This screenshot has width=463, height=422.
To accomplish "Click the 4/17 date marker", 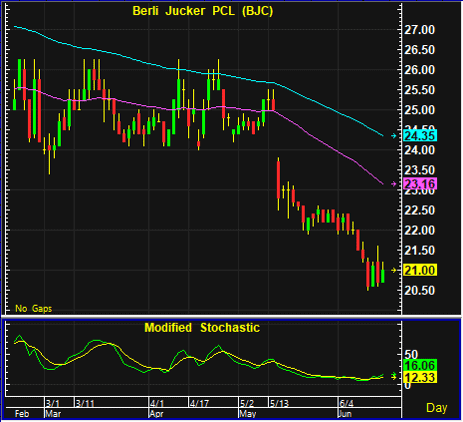I will coord(199,404).
